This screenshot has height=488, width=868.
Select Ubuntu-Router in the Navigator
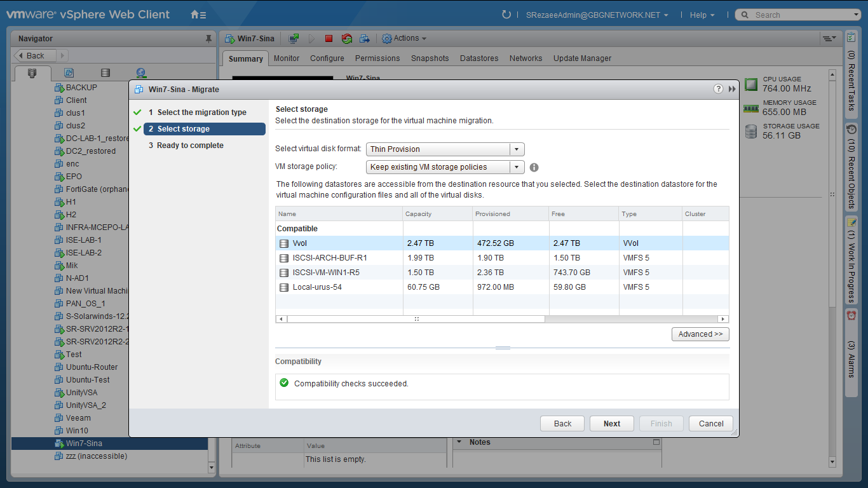point(92,367)
